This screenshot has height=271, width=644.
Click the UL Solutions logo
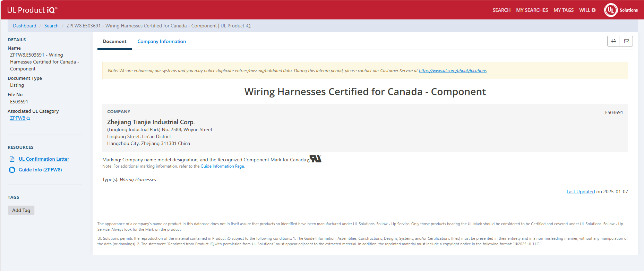click(x=621, y=10)
